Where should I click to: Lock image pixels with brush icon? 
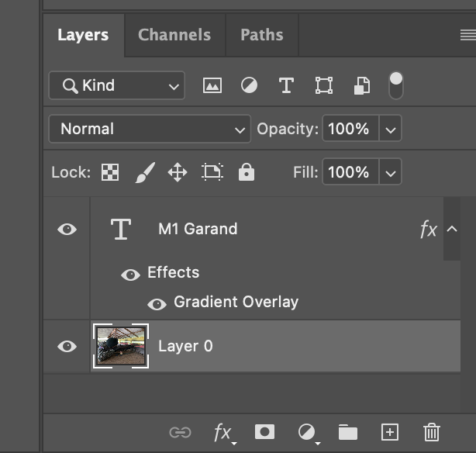point(145,172)
